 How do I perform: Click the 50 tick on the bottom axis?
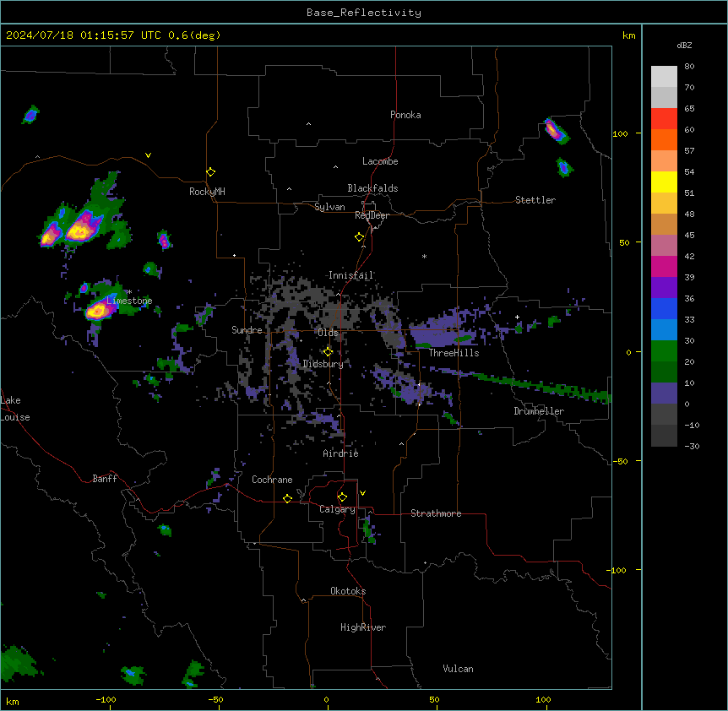434,699
